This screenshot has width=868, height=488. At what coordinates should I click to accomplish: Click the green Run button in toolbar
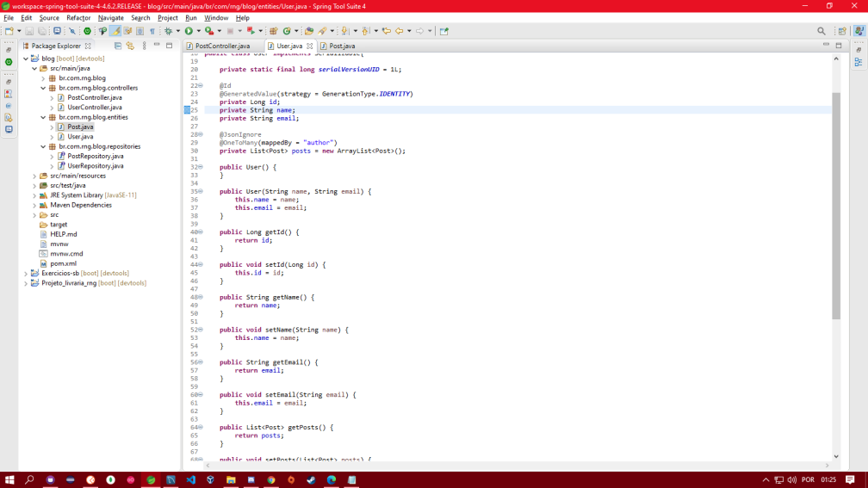[x=188, y=31]
